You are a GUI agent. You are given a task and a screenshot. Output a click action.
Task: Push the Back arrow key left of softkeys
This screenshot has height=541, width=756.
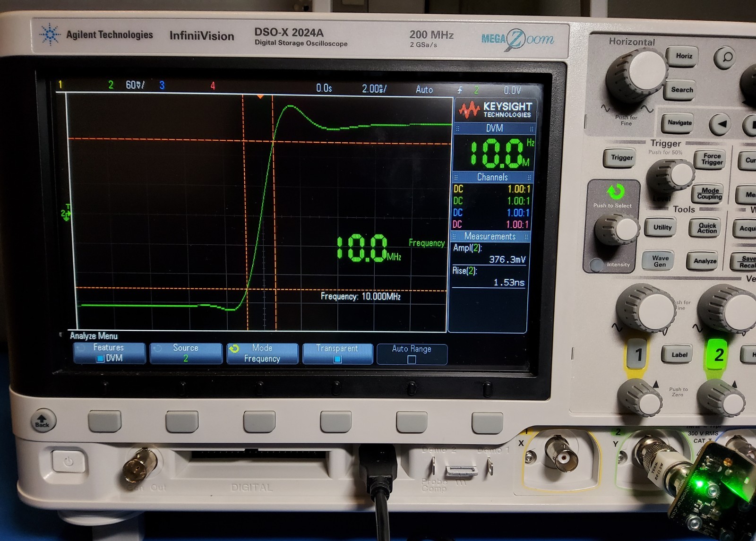[x=43, y=420]
